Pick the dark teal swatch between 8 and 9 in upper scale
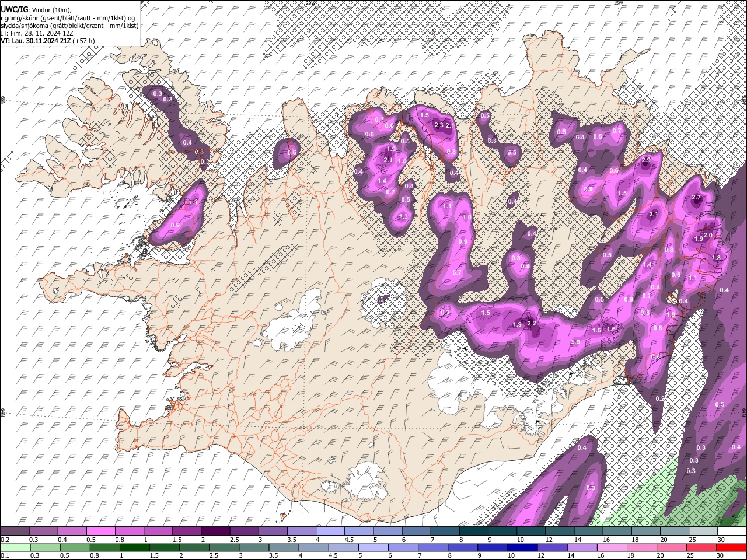The image size is (747, 560). 473,531
